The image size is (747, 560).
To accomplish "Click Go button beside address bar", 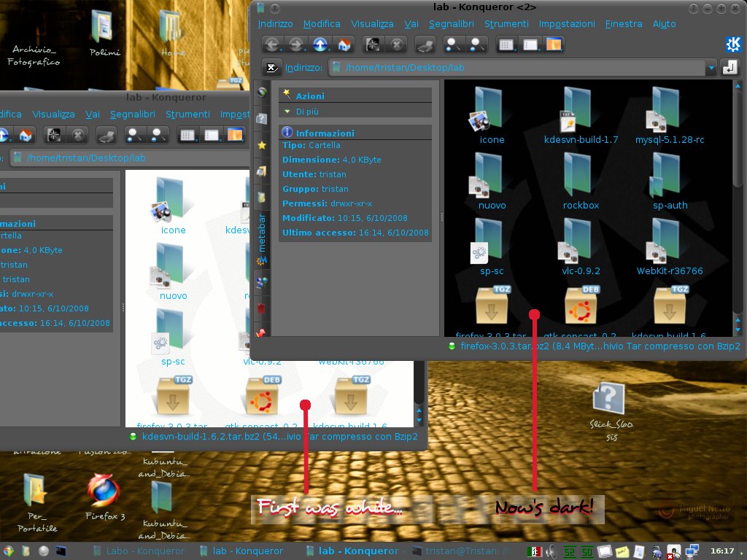I will click(729, 68).
